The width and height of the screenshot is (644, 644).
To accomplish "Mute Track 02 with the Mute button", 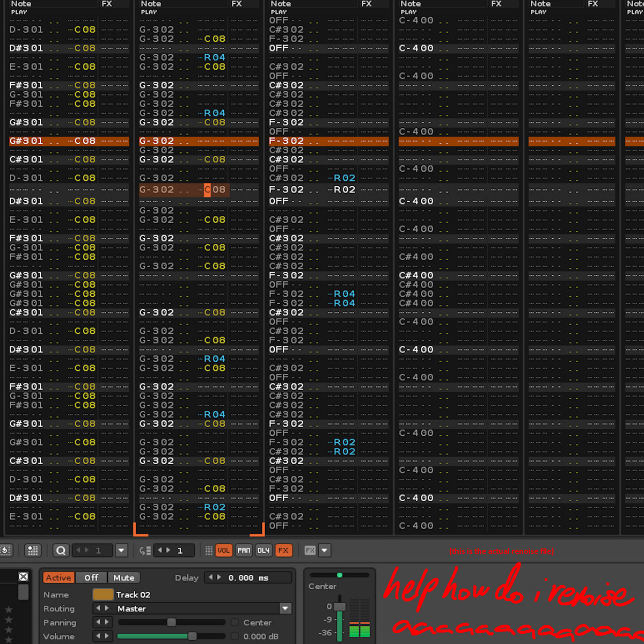I will click(x=123, y=577).
